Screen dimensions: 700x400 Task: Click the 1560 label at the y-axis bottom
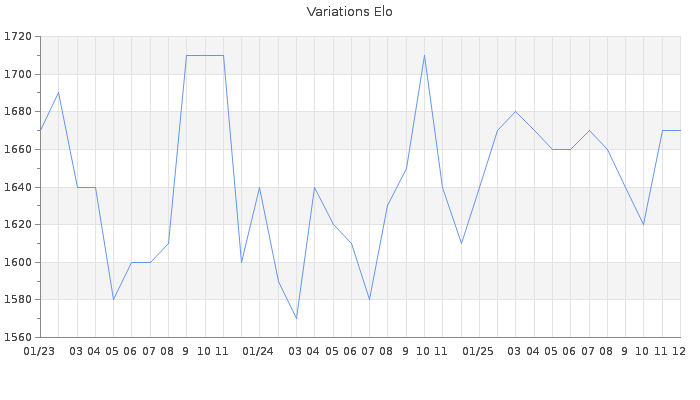pos(18,337)
